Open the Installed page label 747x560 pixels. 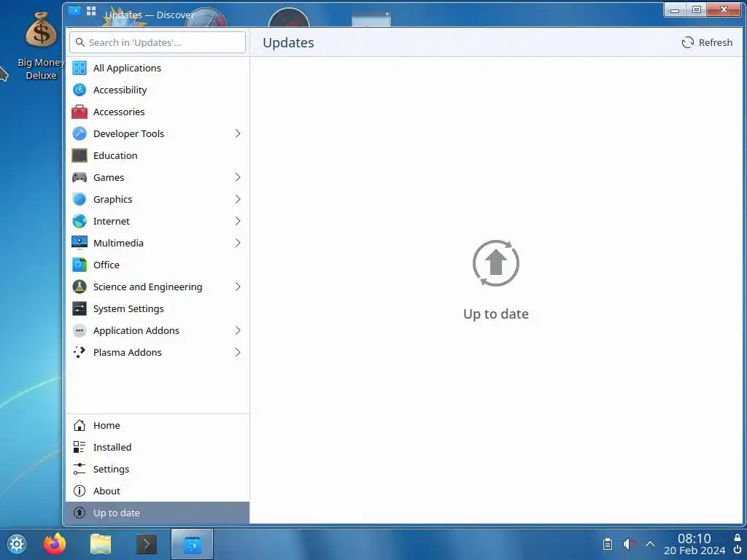[x=112, y=447]
